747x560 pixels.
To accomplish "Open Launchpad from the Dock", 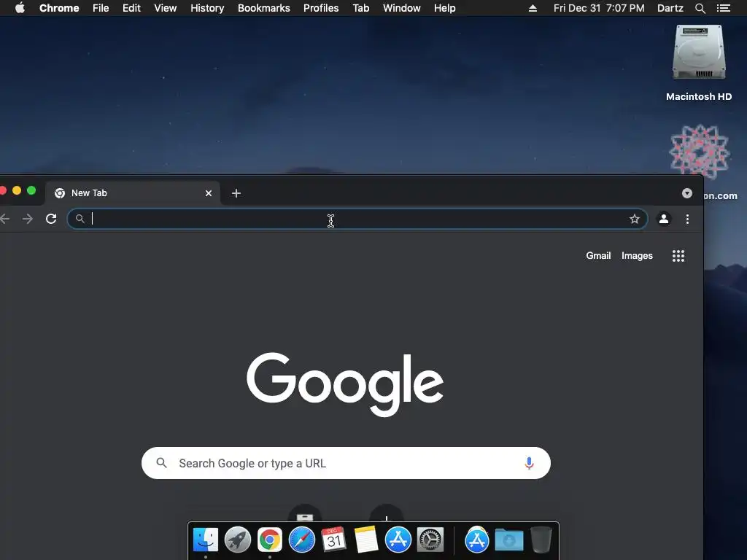I will (237, 540).
